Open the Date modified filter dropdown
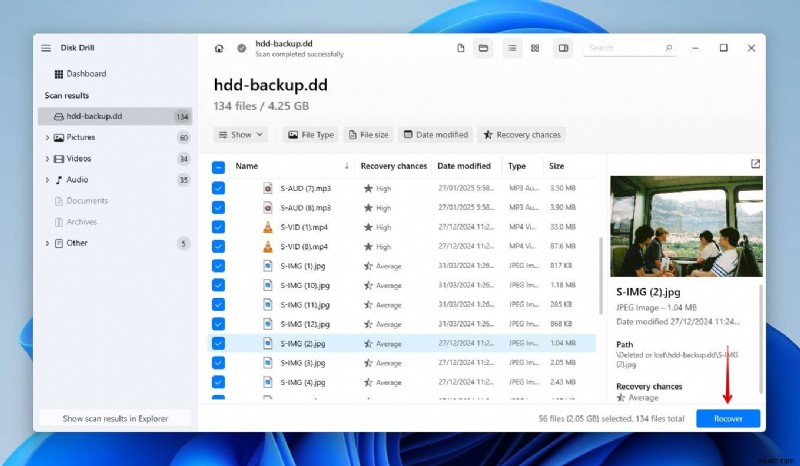800x466 pixels. 436,135
